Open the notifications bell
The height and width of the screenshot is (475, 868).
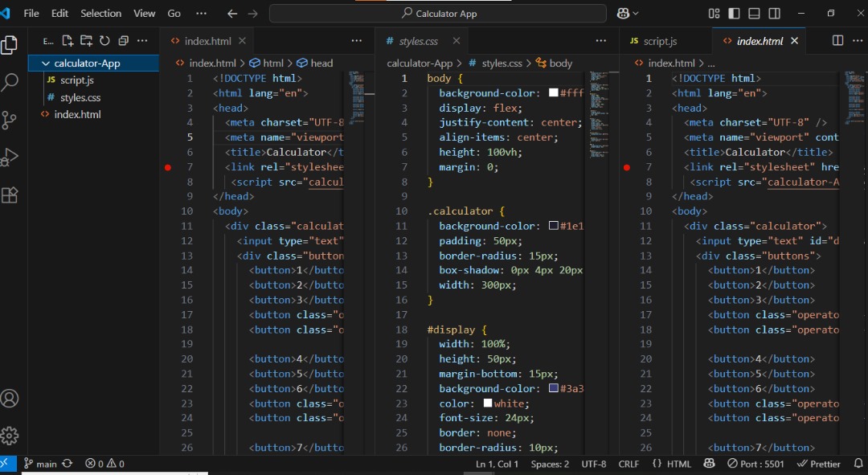pyautogui.click(x=858, y=464)
